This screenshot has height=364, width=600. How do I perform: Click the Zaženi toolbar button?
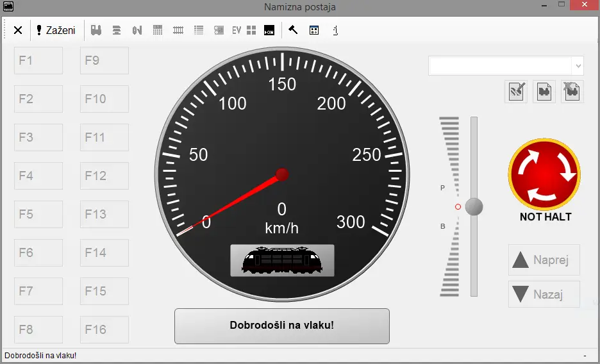pyautogui.click(x=56, y=30)
